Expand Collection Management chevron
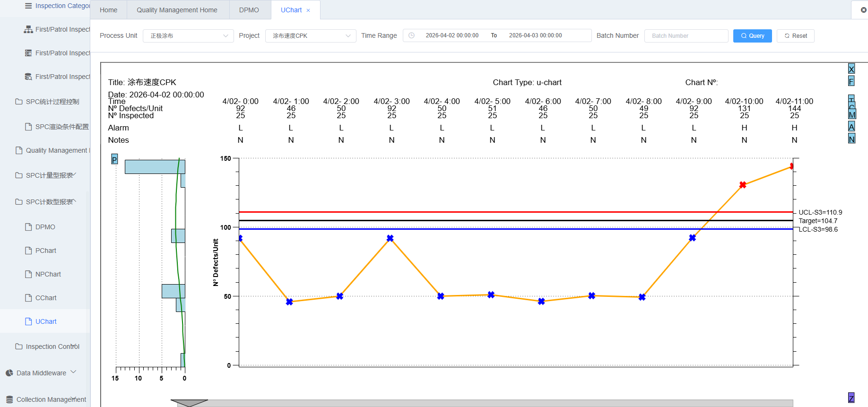Image resolution: width=868 pixels, height=407 pixels. (x=73, y=398)
